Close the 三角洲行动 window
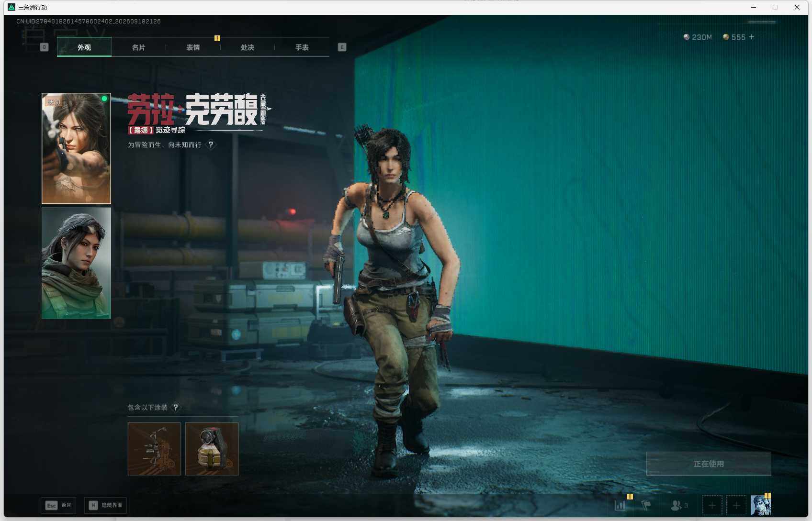This screenshot has height=521, width=812. pos(797,7)
